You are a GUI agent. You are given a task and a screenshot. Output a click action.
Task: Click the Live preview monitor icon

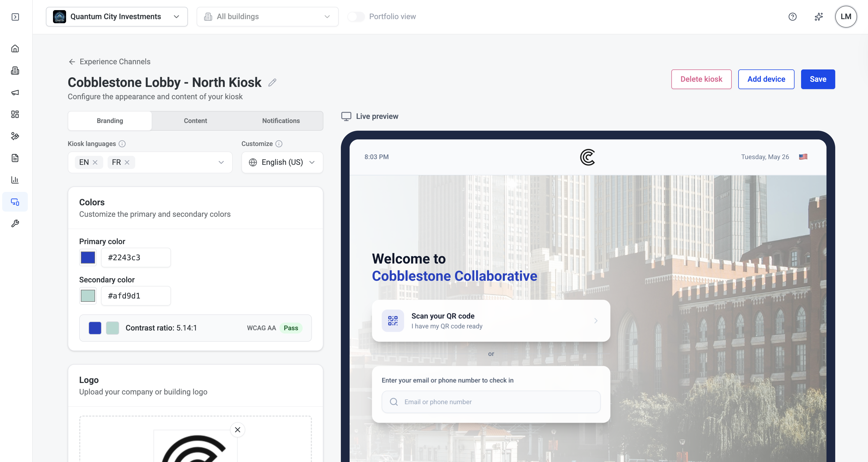(x=346, y=116)
